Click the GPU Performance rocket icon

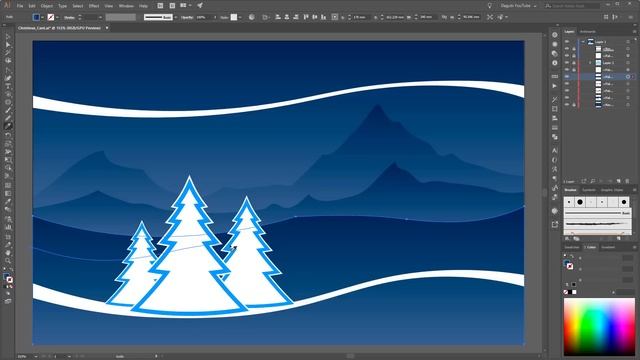[x=200, y=6]
